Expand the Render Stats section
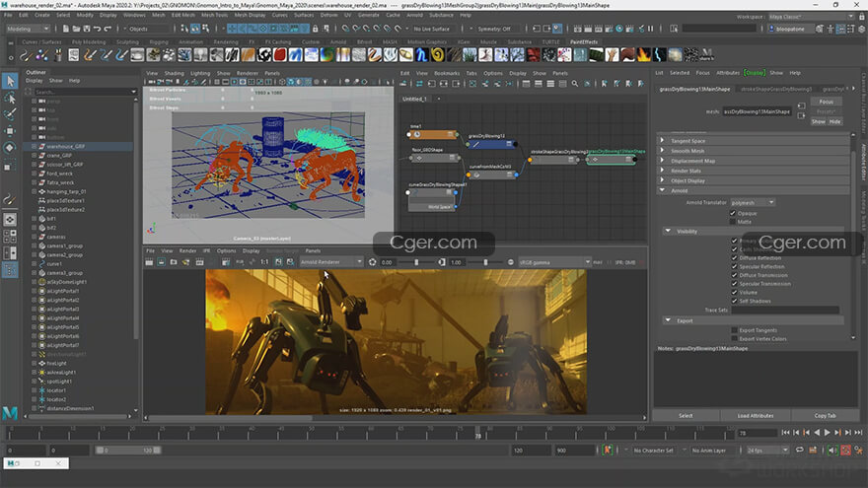868x488 pixels. pos(754,171)
